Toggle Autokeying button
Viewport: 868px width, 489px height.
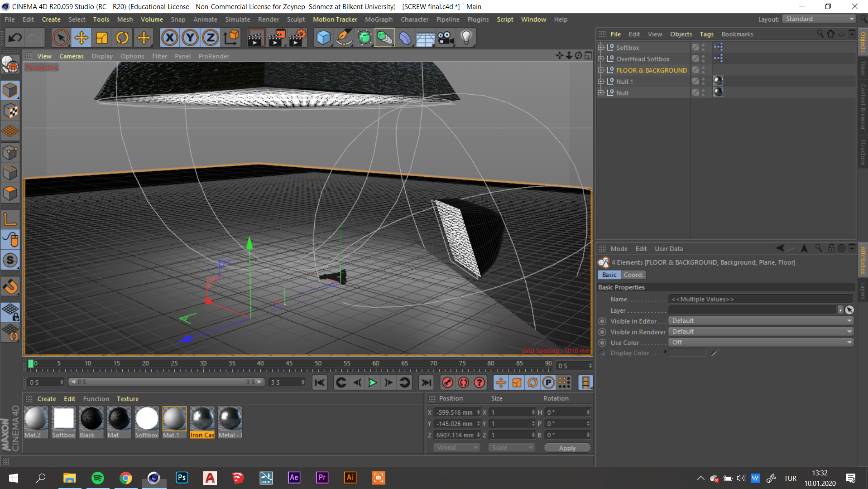[x=463, y=382]
